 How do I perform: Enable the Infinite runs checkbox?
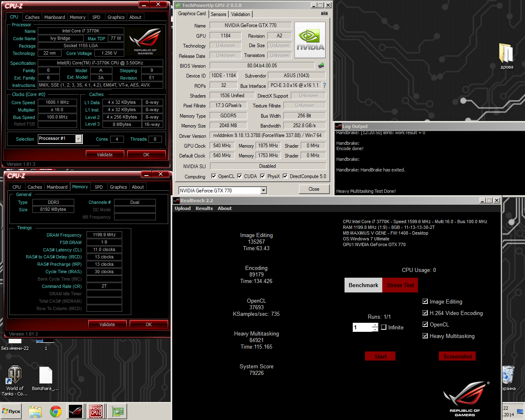tap(384, 327)
